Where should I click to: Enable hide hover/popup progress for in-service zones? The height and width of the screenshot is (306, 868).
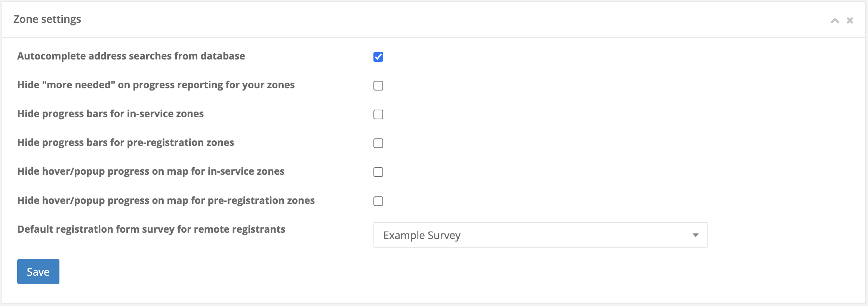[378, 172]
